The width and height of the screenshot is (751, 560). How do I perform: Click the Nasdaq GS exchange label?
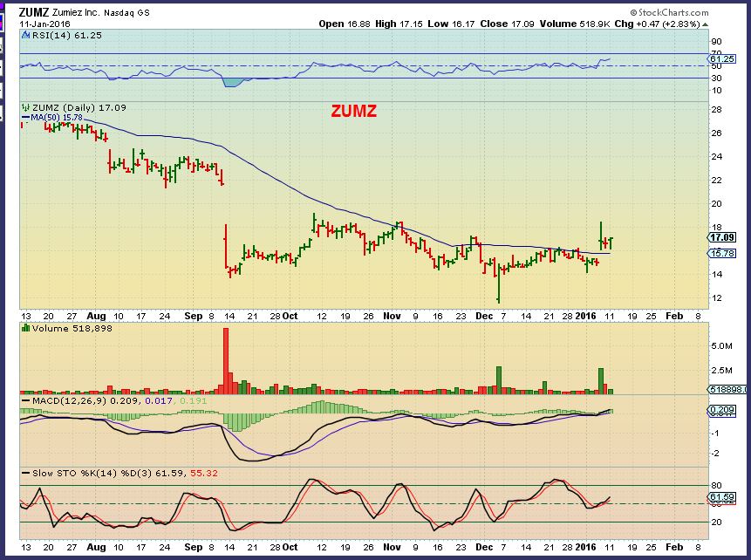coord(126,13)
